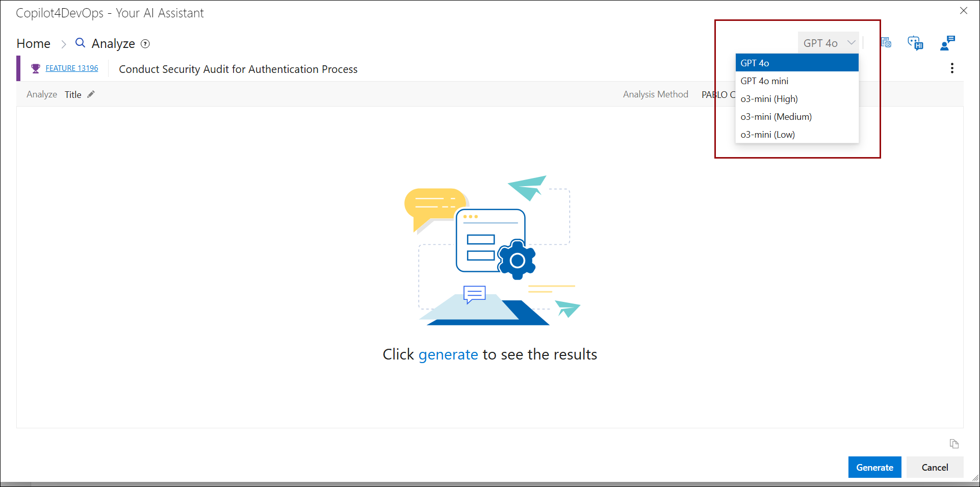Viewport: 980px width, 487px height.
Task: Choose o3-mini (Low) model option
Action: tap(797, 134)
